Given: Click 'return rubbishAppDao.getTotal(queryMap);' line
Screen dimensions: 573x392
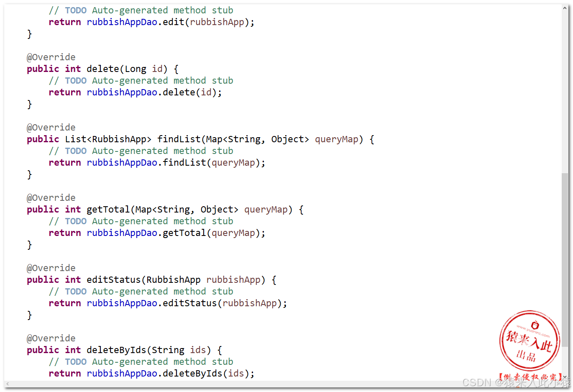Looking at the screenshot, I should click(x=157, y=233).
